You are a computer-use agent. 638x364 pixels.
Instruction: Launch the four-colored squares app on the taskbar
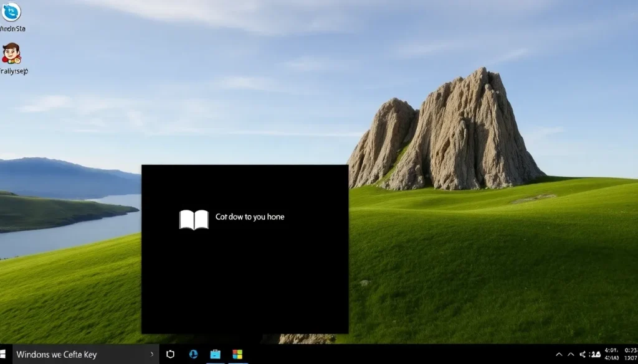click(237, 354)
